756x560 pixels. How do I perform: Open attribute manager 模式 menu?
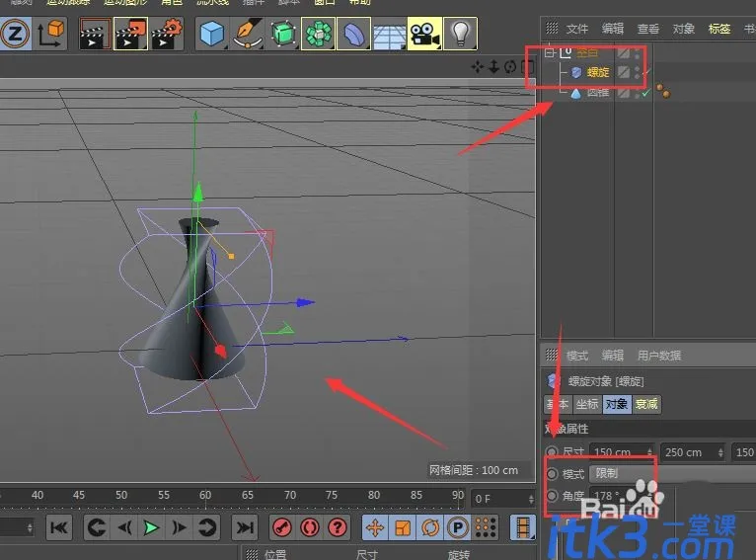pyautogui.click(x=577, y=356)
